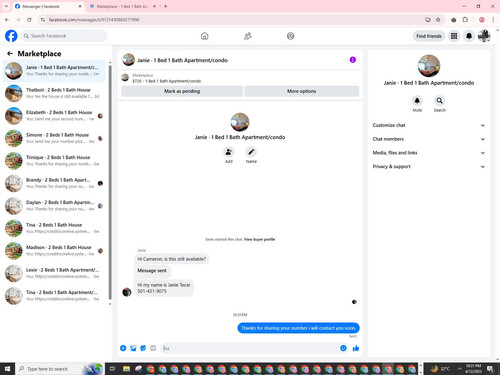Screen dimensions: 500x375
Task: Click the Name edit pencil icon
Action: pyautogui.click(x=251, y=152)
